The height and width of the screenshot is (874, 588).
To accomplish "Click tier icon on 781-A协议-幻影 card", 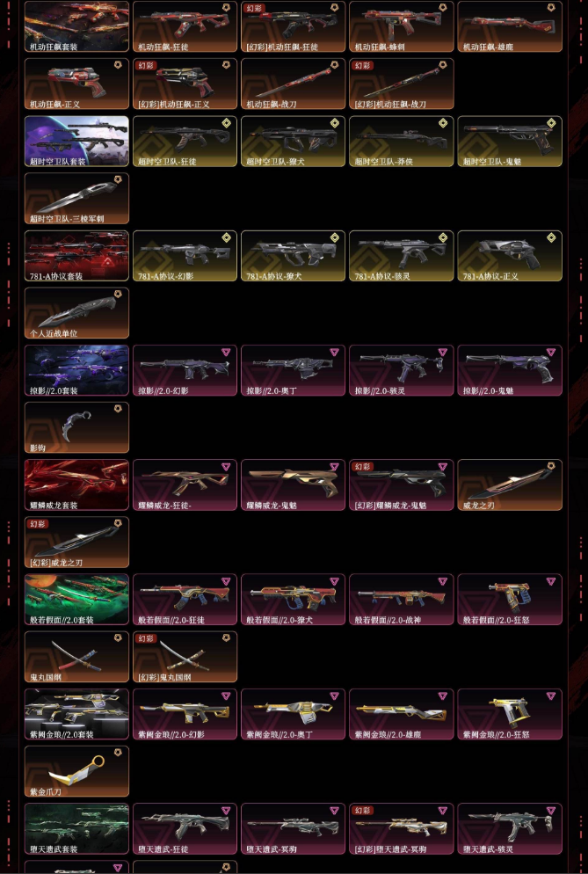I will pos(226,237).
